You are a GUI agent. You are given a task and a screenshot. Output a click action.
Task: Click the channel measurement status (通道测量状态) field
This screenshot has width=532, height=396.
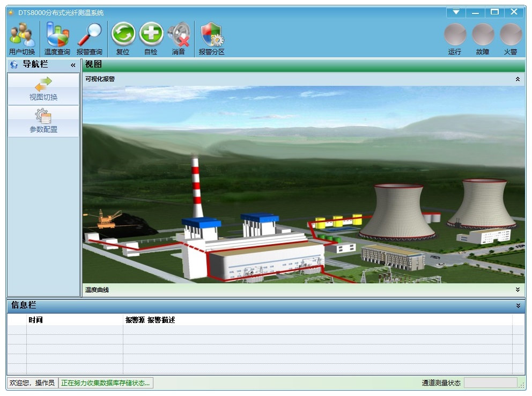(x=490, y=383)
